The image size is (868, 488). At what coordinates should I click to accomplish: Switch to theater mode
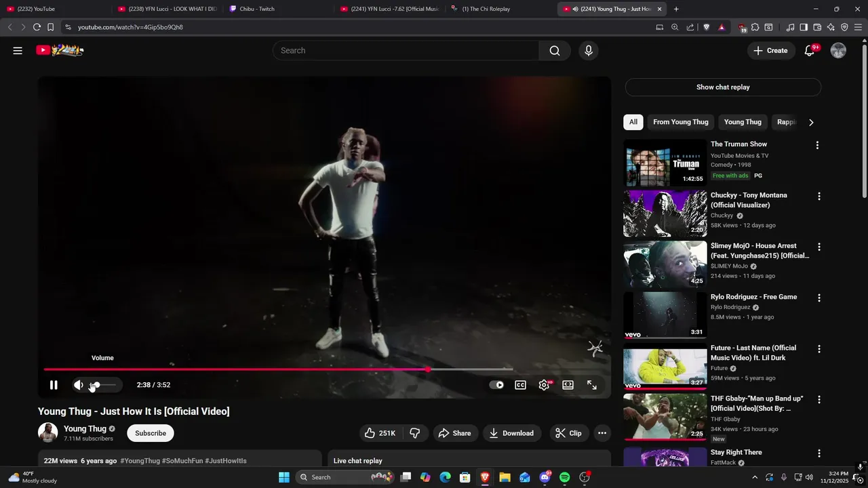pyautogui.click(x=568, y=385)
